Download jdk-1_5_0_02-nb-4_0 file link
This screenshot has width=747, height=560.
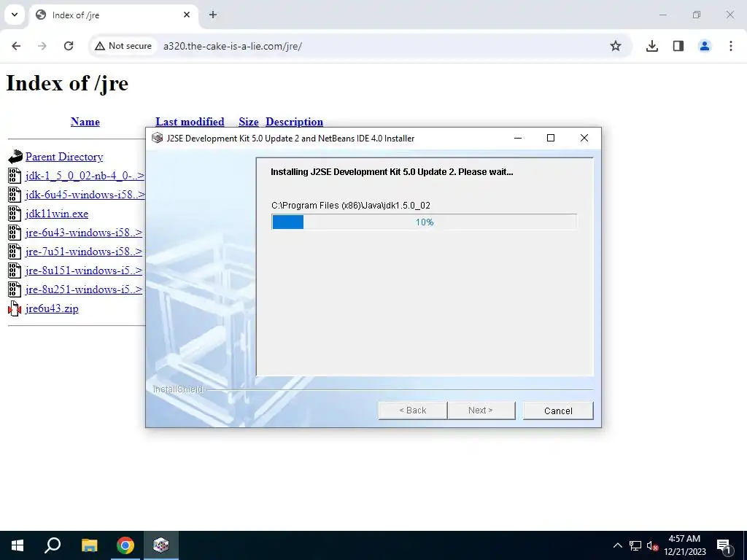point(85,176)
